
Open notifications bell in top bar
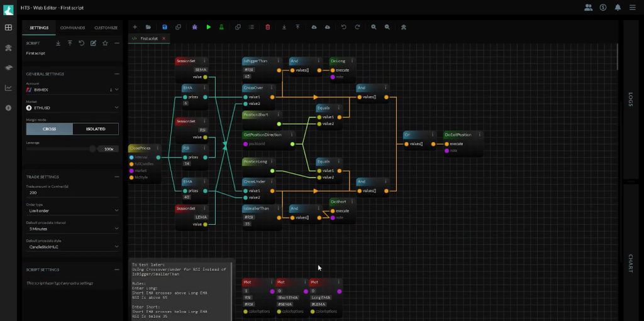tap(618, 8)
